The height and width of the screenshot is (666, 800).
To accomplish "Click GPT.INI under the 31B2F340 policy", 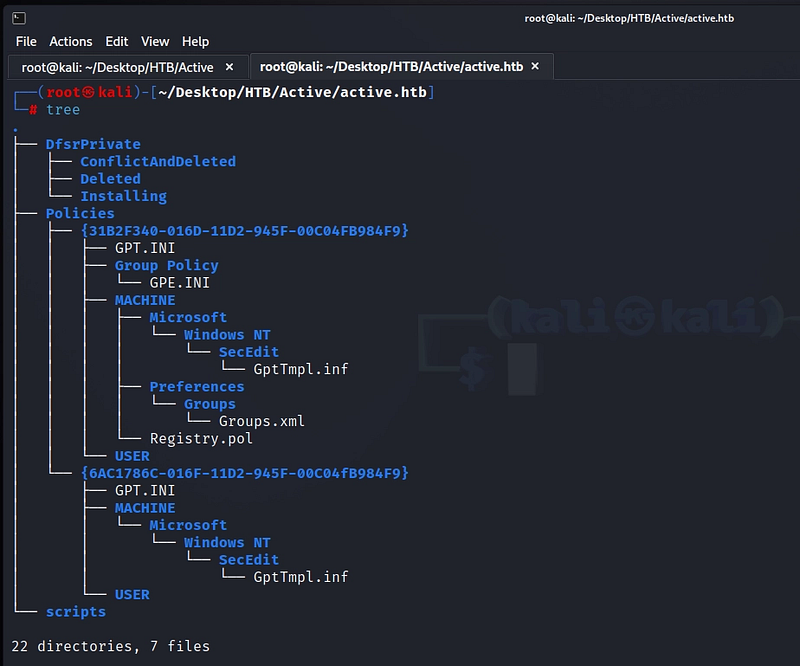I will coord(145,249).
